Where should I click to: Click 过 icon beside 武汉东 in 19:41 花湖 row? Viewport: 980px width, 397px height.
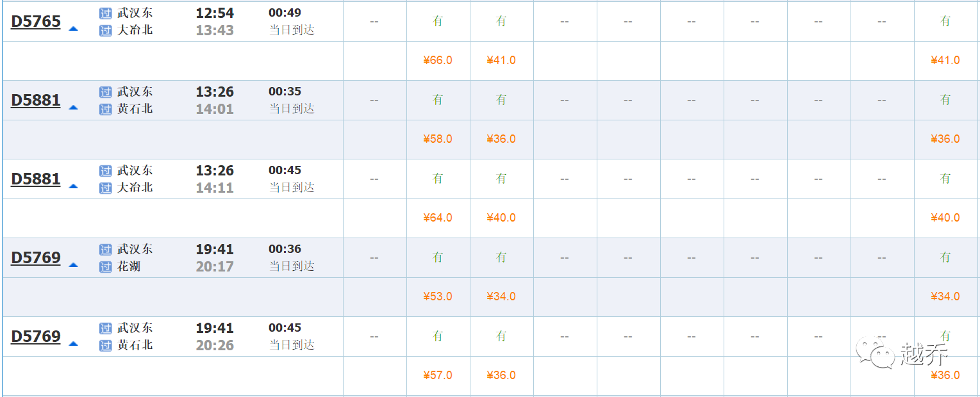[106, 250]
